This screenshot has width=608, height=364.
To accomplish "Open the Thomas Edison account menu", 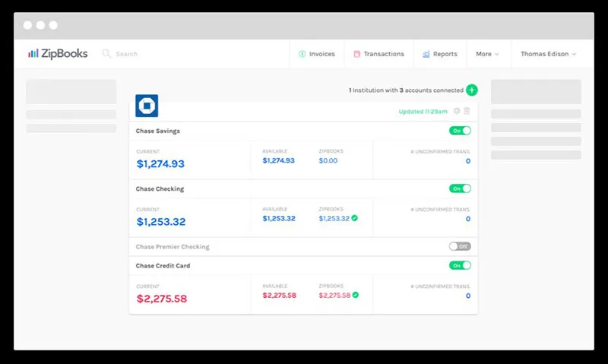I will (x=548, y=54).
